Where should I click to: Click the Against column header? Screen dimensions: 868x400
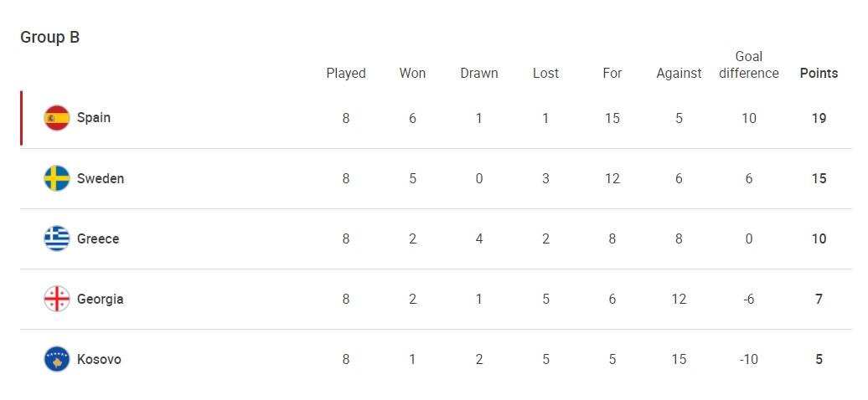pos(679,74)
